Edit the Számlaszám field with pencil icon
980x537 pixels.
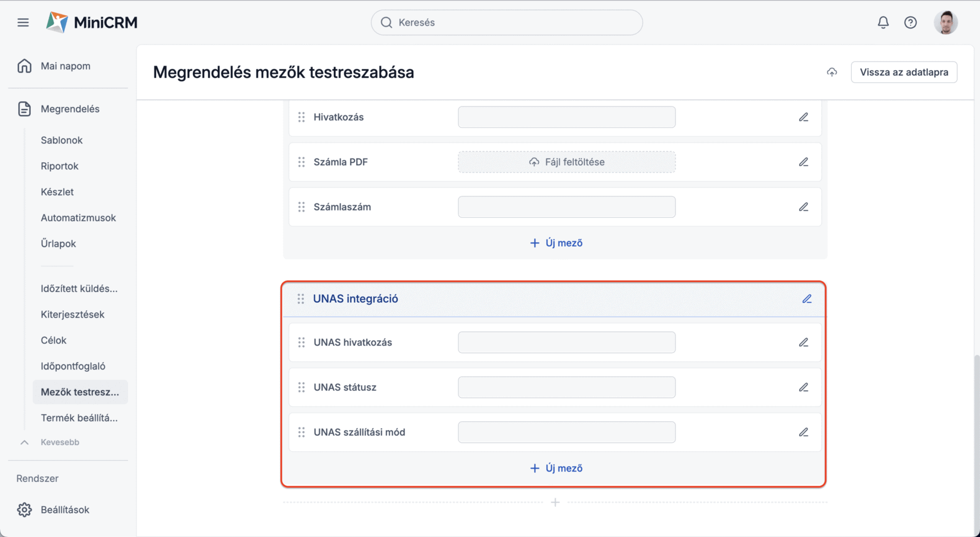pos(803,207)
